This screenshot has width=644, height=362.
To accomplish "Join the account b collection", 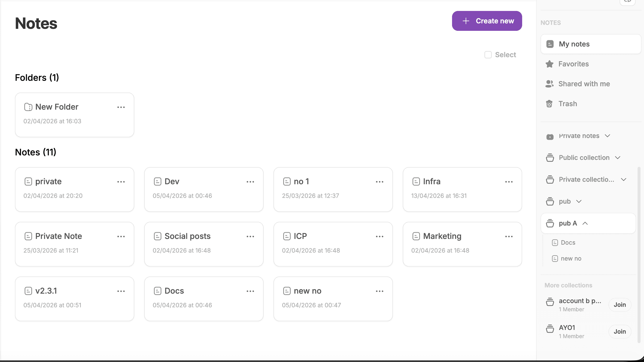I will click(x=619, y=305).
